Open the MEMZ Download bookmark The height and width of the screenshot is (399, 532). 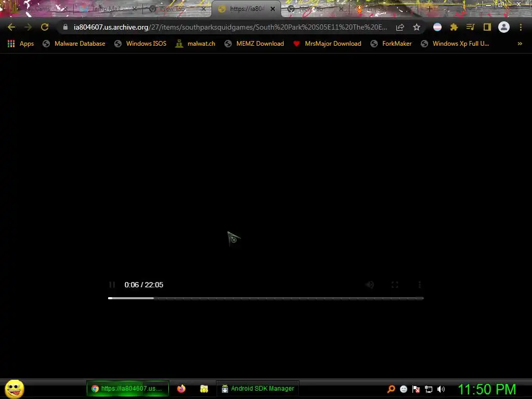point(254,44)
